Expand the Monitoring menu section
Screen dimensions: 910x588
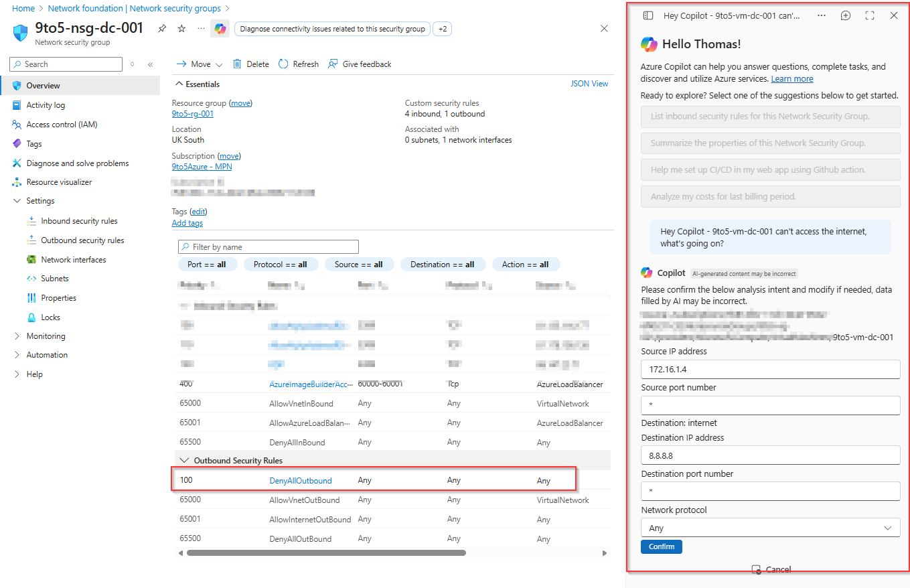point(17,336)
